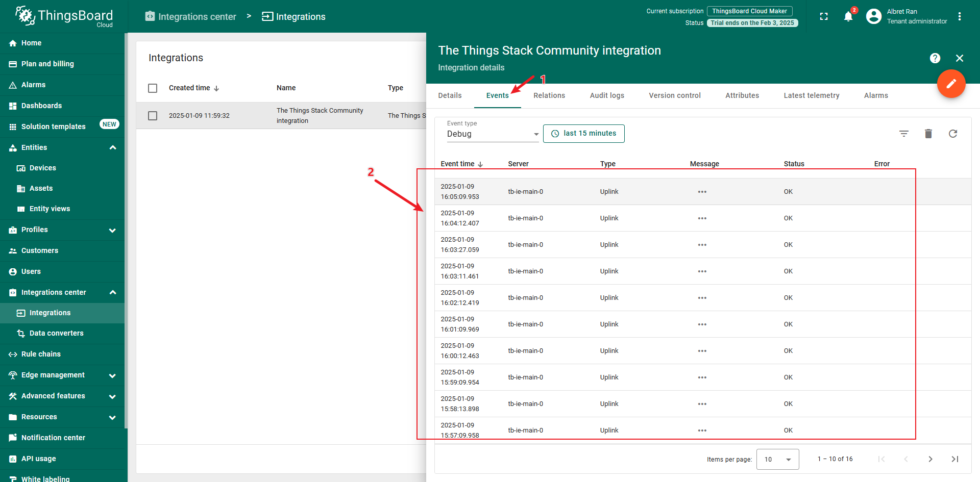Go to next events page
Viewport: 980px width, 482px height.
(930, 459)
